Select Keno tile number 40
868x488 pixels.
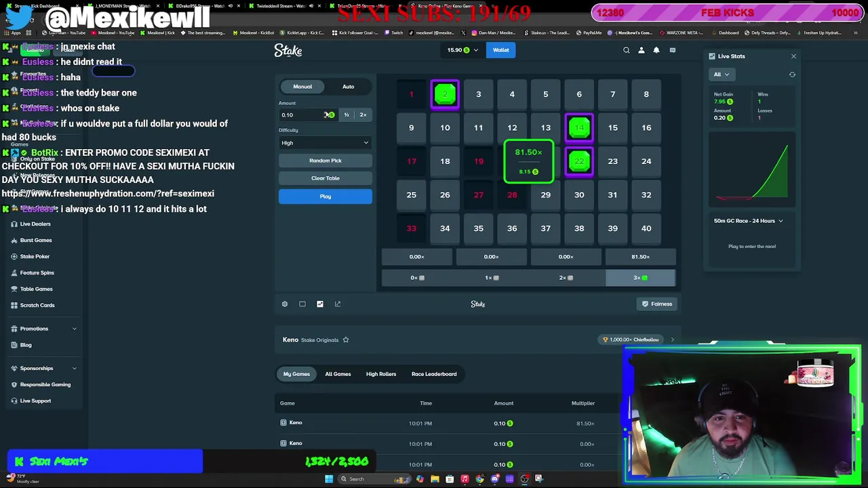tap(646, 228)
